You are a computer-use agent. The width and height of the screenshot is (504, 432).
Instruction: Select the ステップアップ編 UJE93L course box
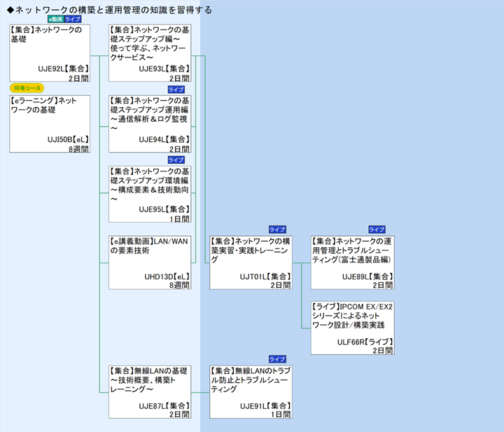pos(150,53)
